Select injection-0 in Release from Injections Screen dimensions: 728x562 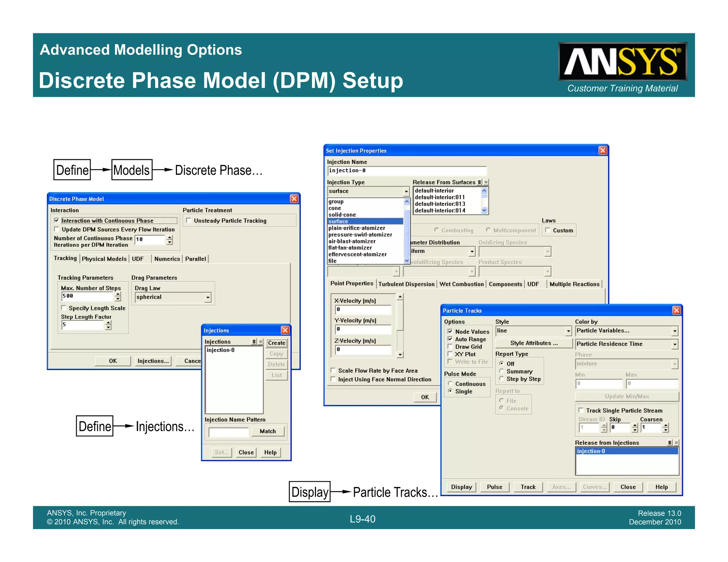[x=627, y=451]
